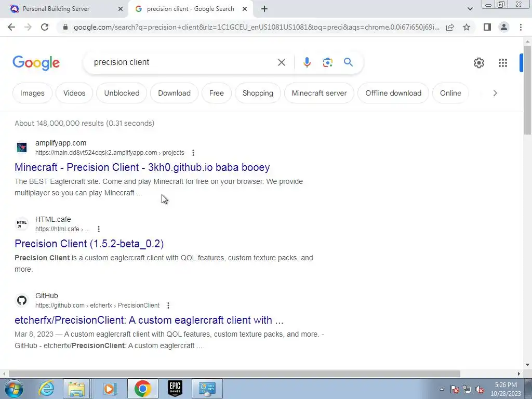
Task: Open more options for HTML.cafe result
Action: tap(99, 229)
